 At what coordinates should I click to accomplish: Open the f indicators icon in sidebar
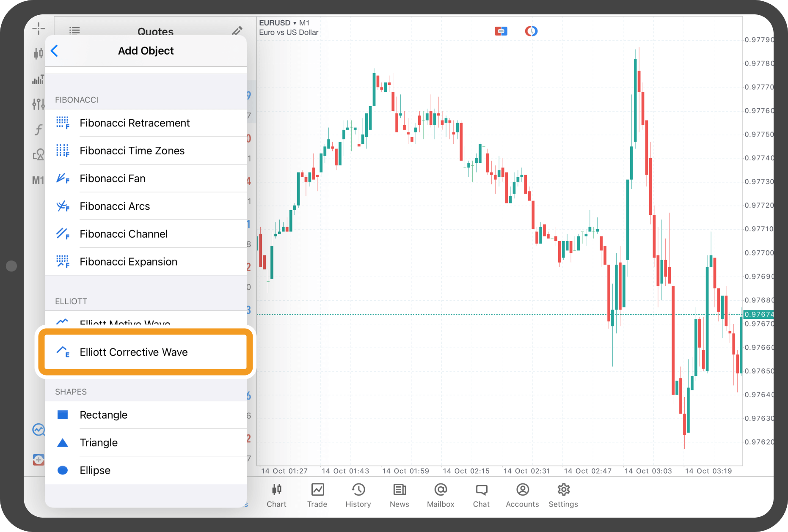pyautogui.click(x=39, y=129)
